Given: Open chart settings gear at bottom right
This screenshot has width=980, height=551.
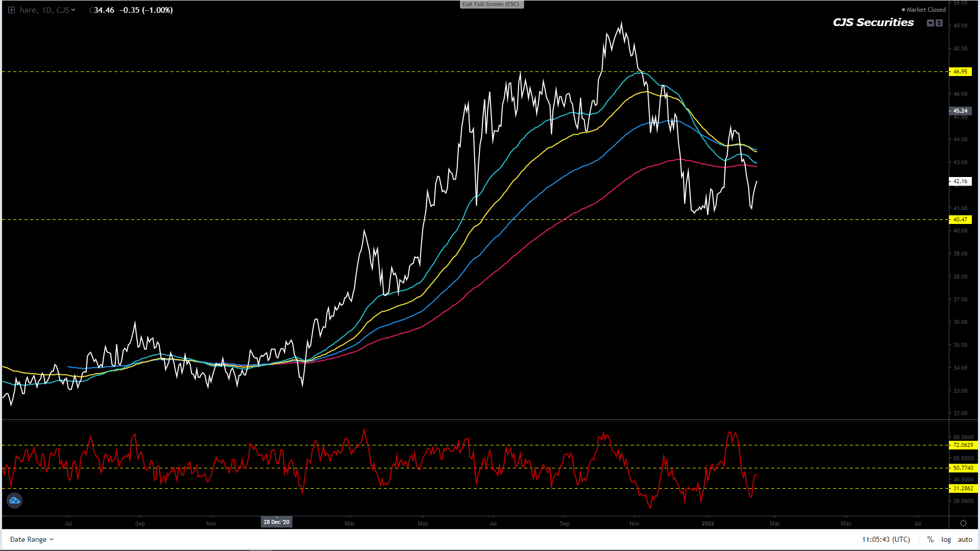Looking at the screenshot, I should pos(963,523).
